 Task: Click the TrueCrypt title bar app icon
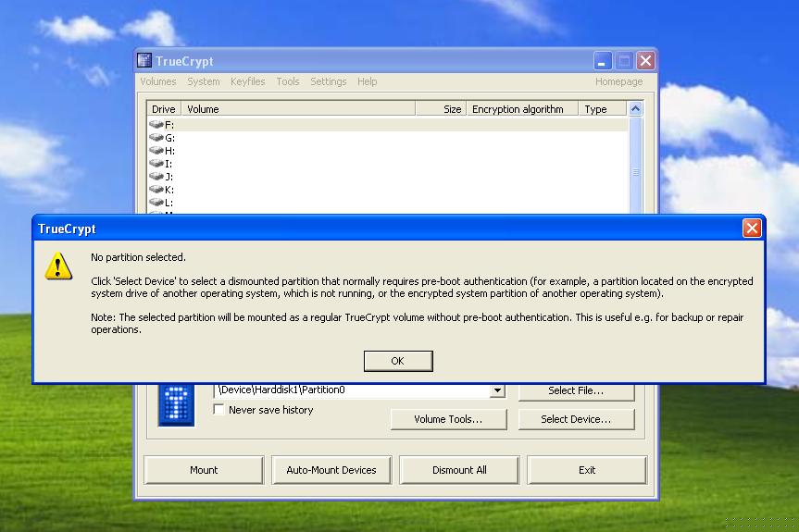tap(144, 60)
